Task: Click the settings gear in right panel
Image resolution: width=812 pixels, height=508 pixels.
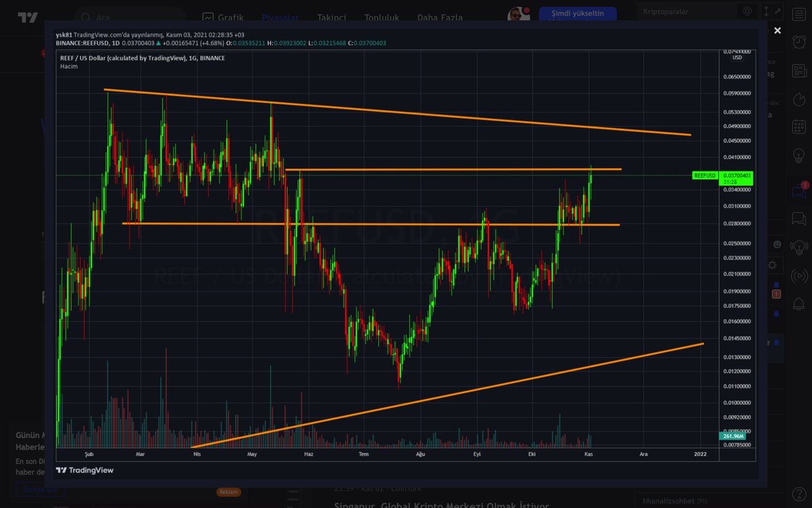Action: [x=773, y=265]
